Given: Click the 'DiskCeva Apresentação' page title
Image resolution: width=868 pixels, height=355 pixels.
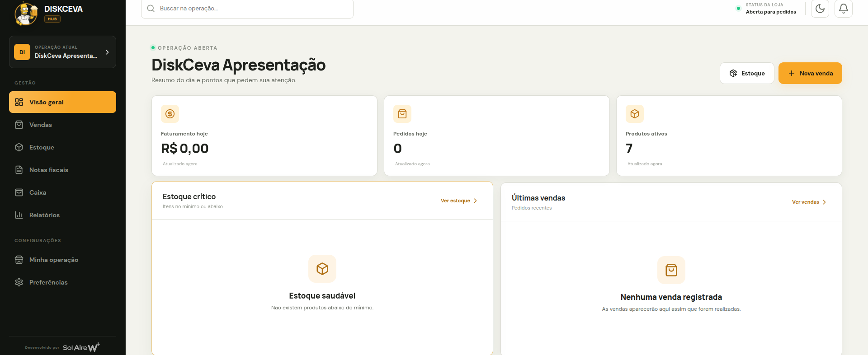Looking at the screenshot, I should [x=238, y=65].
